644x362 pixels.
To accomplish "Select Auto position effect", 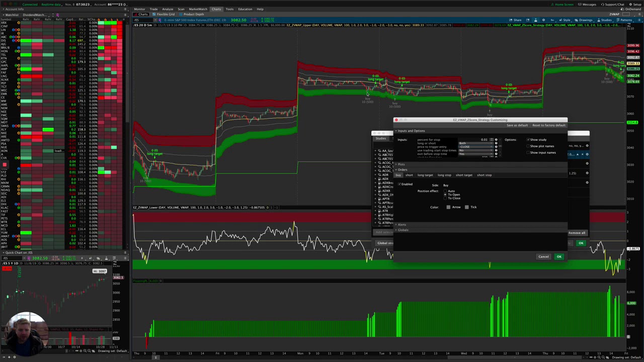I will (x=445, y=191).
